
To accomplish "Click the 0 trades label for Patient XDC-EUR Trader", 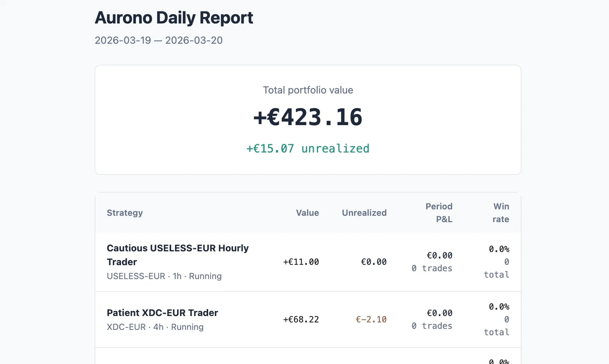I will tap(432, 326).
